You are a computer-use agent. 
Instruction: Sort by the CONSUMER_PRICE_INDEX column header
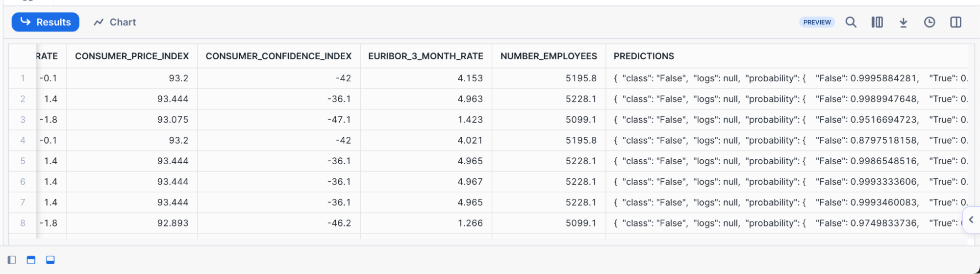pyautogui.click(x=132, y=56)
